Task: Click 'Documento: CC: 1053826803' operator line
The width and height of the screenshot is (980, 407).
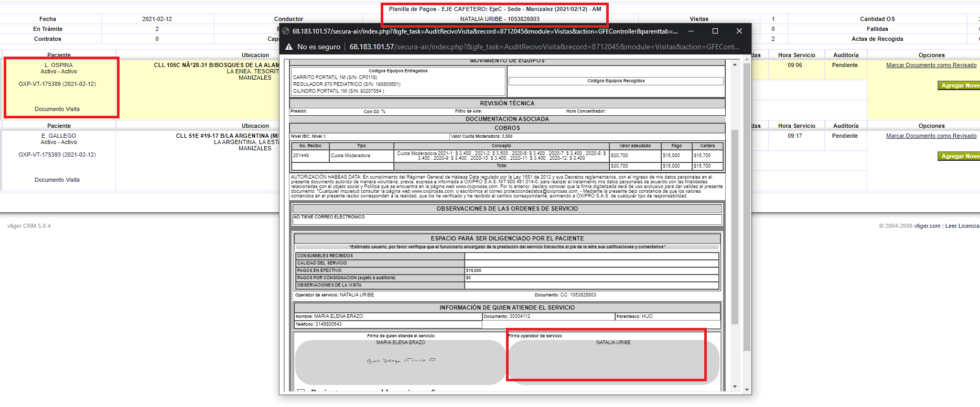Action: [x=565, y=295]
